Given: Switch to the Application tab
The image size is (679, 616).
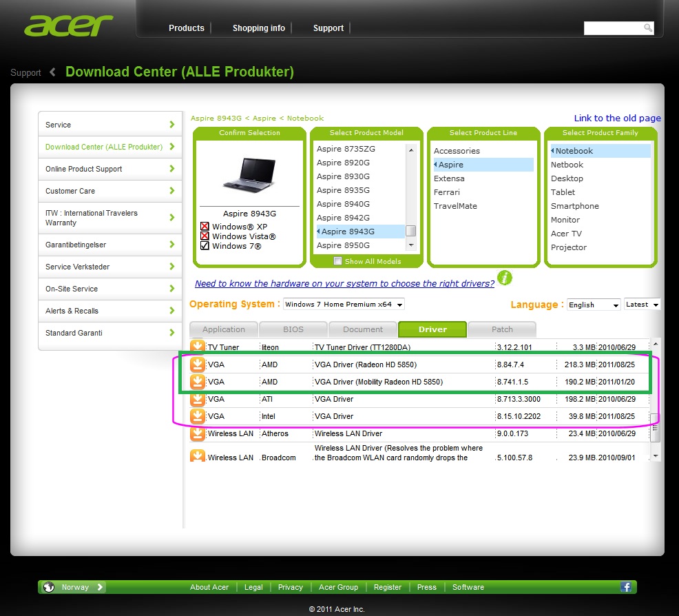Looking at the screenshot, I should (x=223, y=329).
